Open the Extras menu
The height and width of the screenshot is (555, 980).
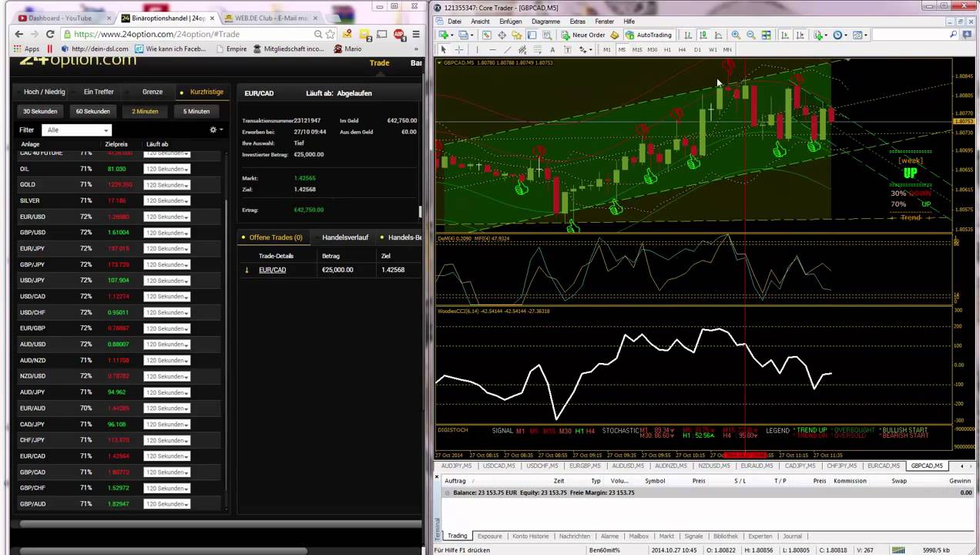pyautogui.click(x=577, y=22)
